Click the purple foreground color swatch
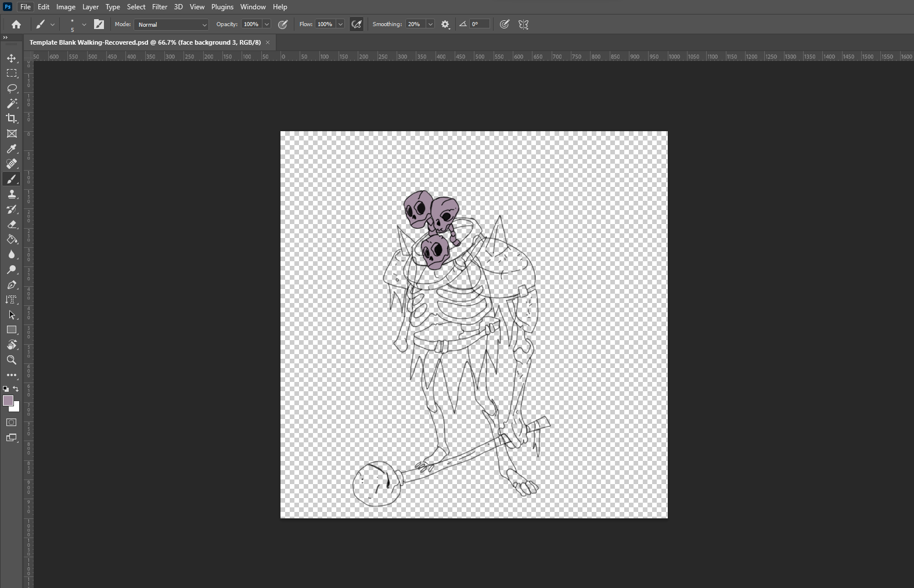The width and height of the screenshot is (914, 588). tap(8, 401)
